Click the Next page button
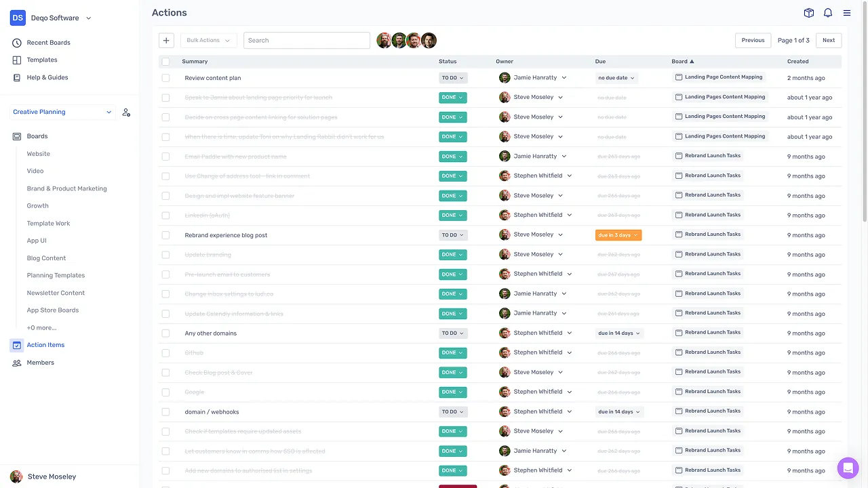The image size is (868, 488). coord(828,40)
